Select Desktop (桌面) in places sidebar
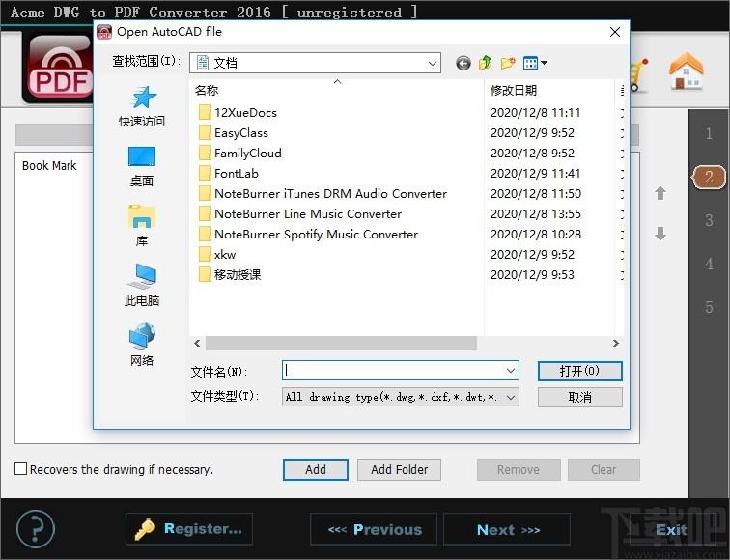 [x=142, y=167]
